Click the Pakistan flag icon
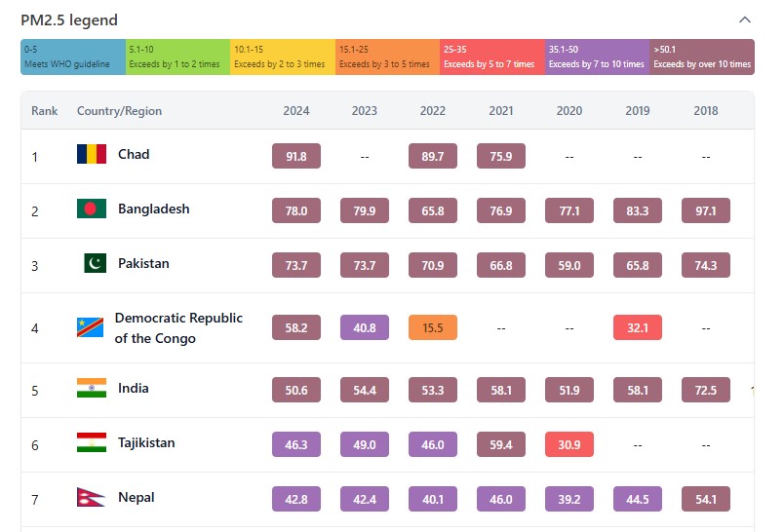The width and height of the screenshot is (784, 532). pyautogui.click(x=95, y=263)
